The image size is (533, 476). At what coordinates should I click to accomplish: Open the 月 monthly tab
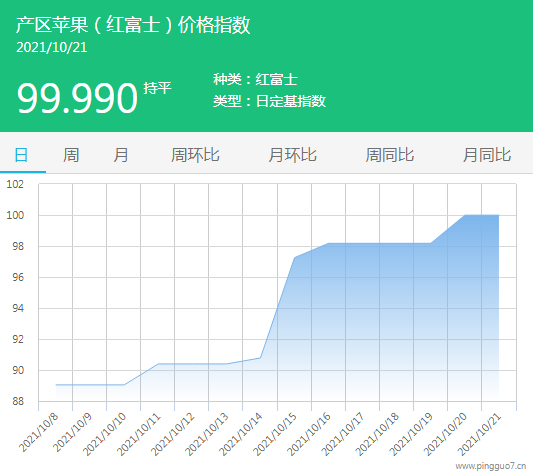click(121, 155)
